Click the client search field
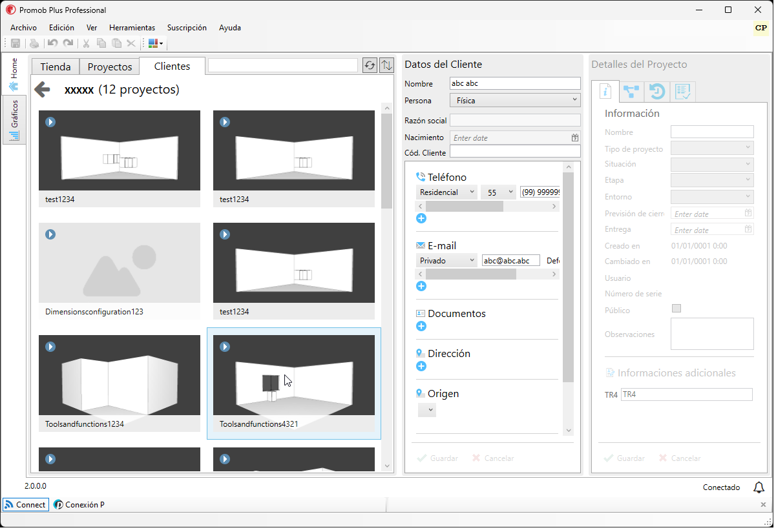This screenshot has height=532, width=776. tap(282, 65)
